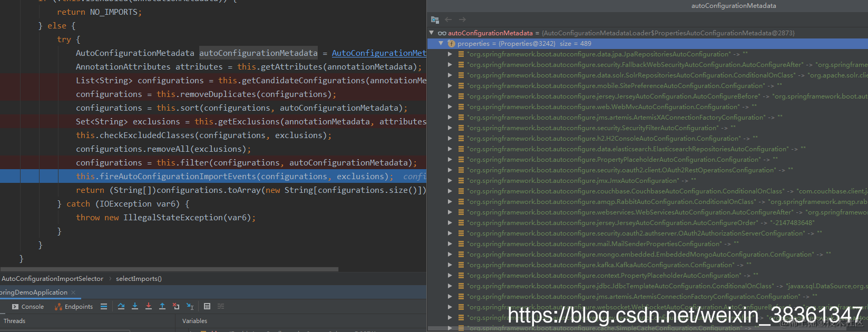
Task: Select the OAuth2AuthorizationServerConfiguration row
Action: [x=648, y=233]
